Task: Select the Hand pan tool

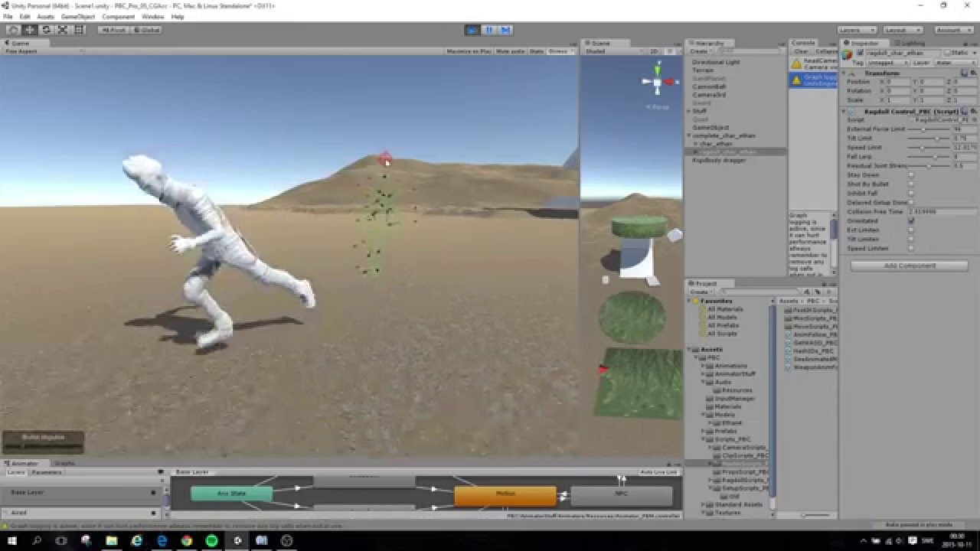Action: (x=12, y=30)
